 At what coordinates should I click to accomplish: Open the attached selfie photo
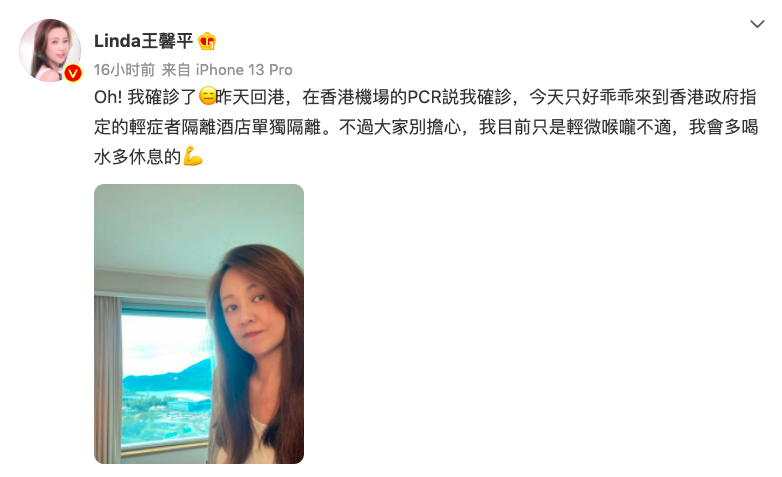(199, 324)
